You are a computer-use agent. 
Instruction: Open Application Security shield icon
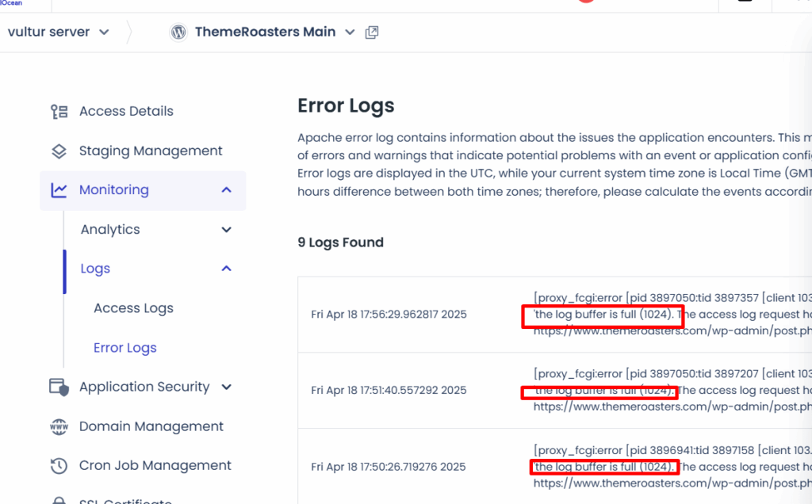click(58, 387)
